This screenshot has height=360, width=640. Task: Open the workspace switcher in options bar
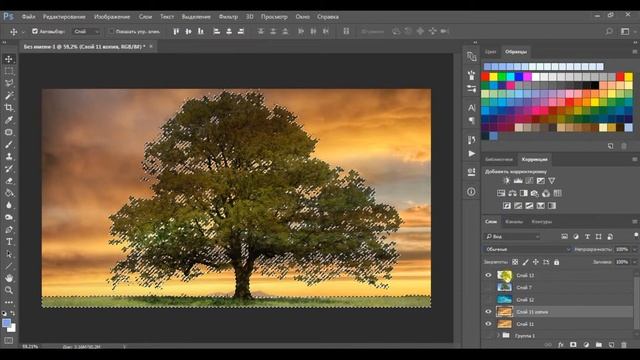(x=625, y=31)
